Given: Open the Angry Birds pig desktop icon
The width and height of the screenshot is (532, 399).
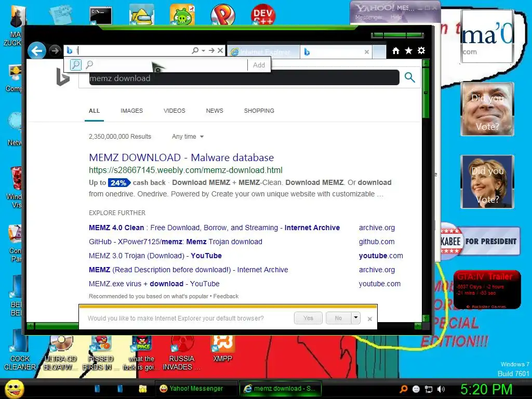Looking at the screenshot, I should pyautogui.click(x=182, y=14).
